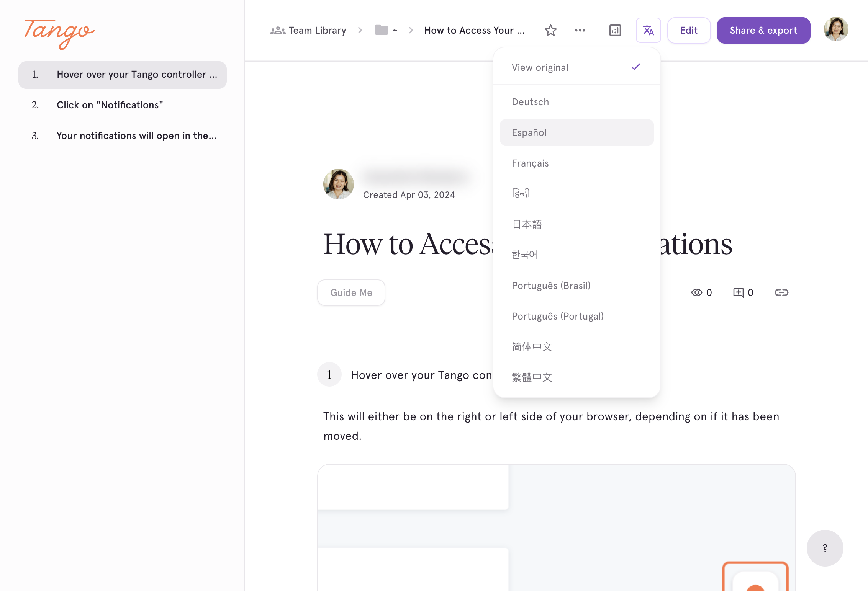Click the comments count icon
The height and width of the screenshot is (591, 868).
[738, 292]
